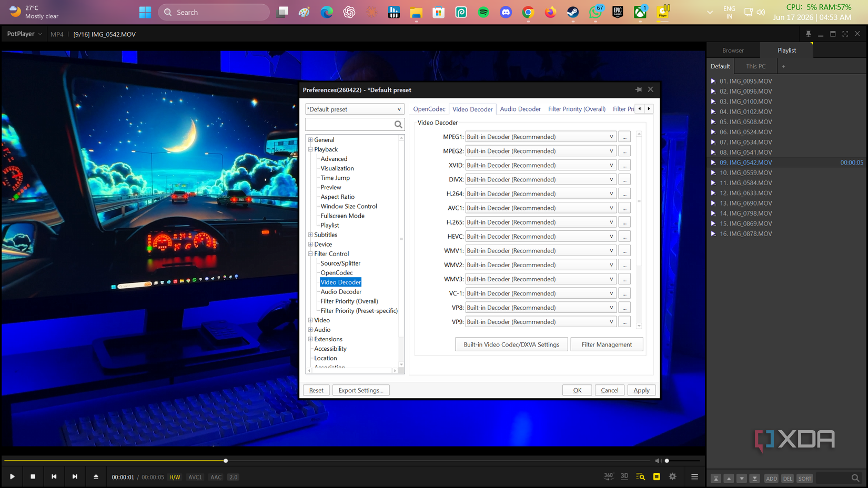Screen dimensions: 868x488
Task: Click playlist search magnifier icon
Action: [x=855, y=478]
